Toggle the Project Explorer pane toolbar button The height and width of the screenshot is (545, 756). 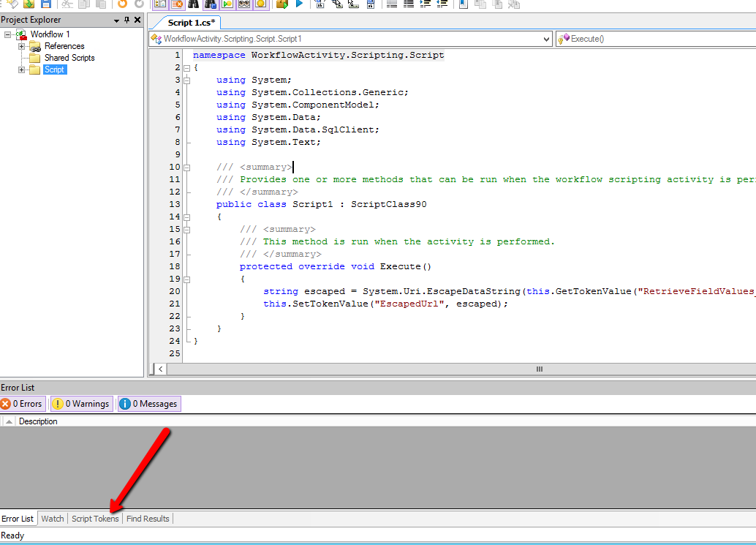coord(160,4)
